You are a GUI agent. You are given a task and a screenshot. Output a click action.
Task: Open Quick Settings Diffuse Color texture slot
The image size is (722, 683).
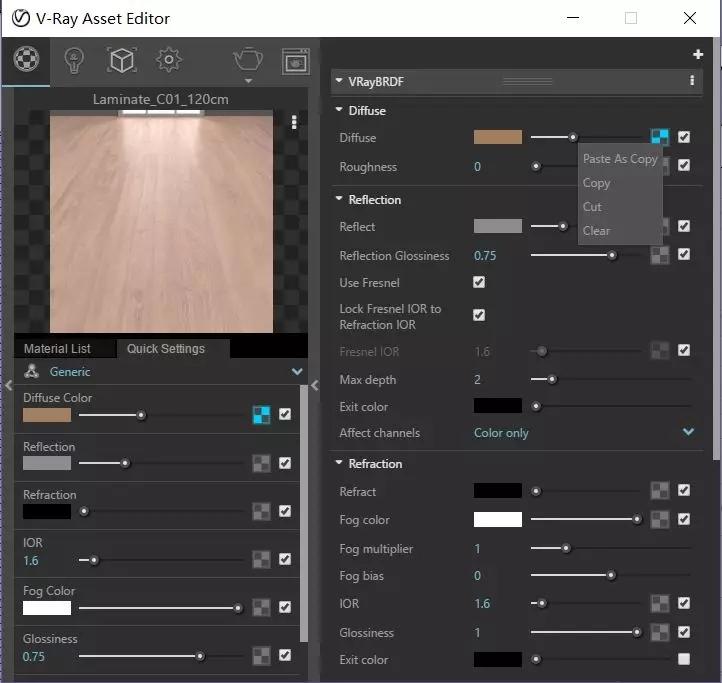click(262, 414)
